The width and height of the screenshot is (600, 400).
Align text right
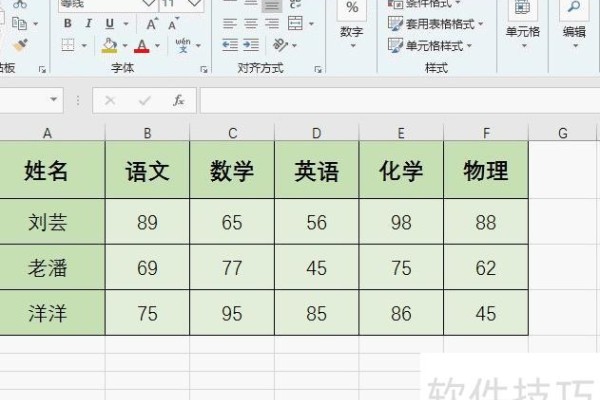pyautogui.click(x=272, y=23)
